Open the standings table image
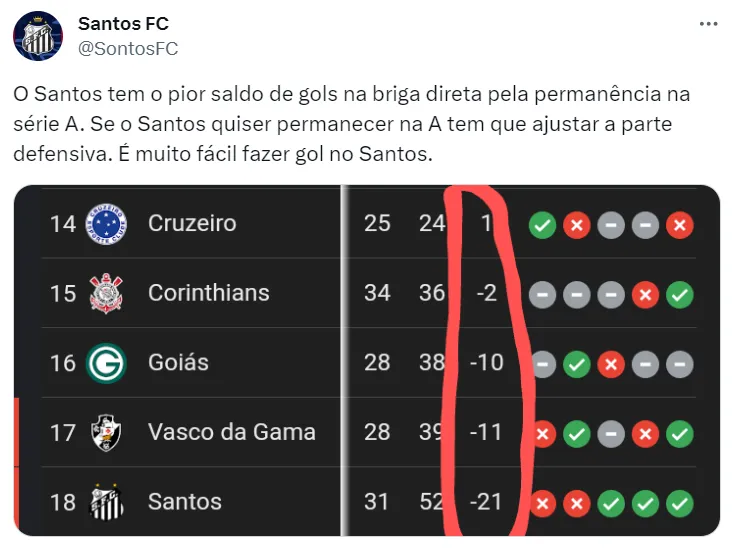This screenshot has width=738, height=552. tap(366, 360)
